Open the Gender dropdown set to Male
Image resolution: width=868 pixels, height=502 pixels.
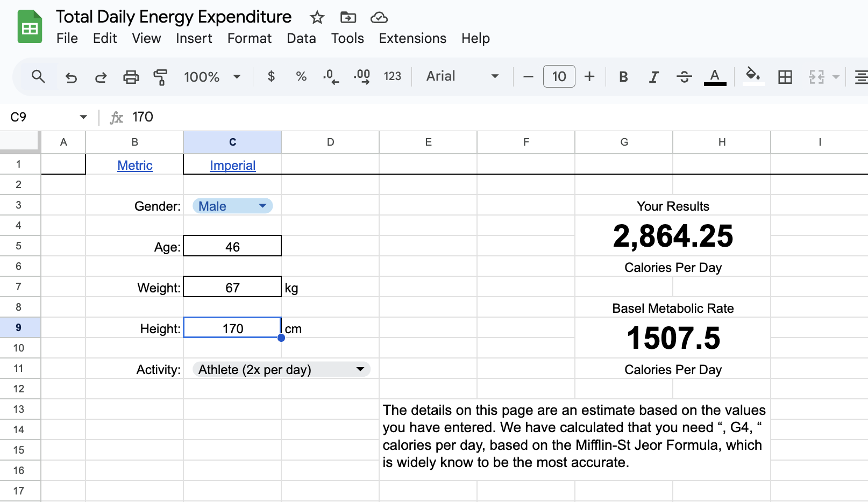point(232,206)
